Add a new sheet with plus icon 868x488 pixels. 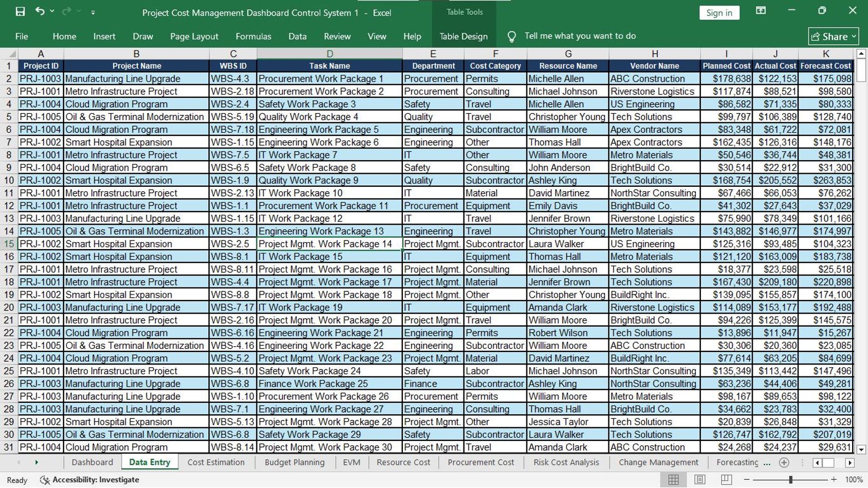(x=784, y=462)
